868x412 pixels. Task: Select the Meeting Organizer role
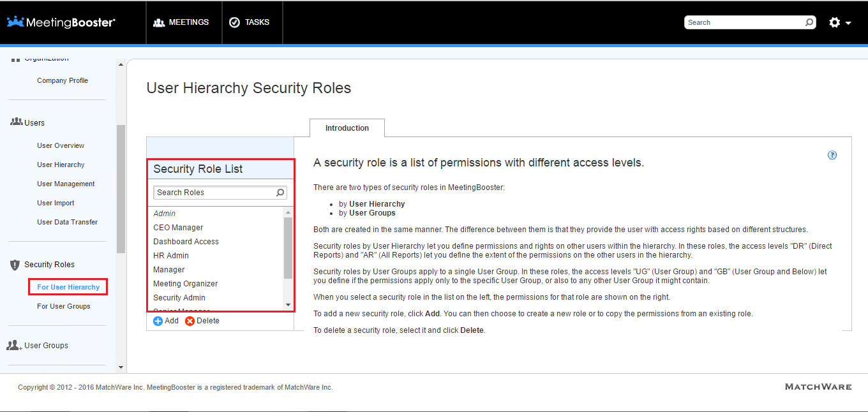[x=186, y=284]
